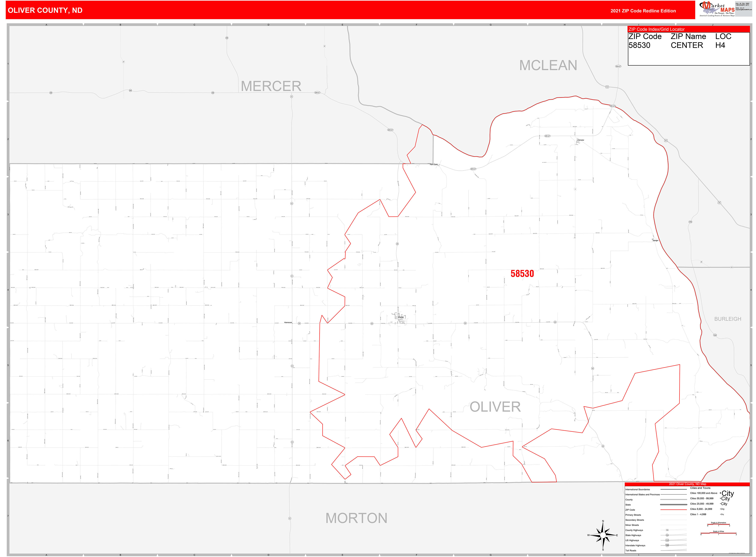Click the LOC column heading
This screenshot has width=756, height=557.
coord(723,36)
